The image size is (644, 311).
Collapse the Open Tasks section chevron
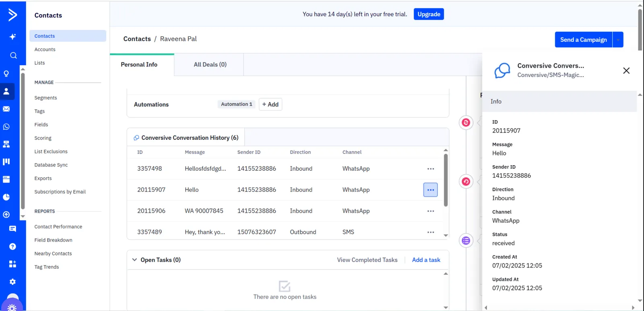point(134,260)
